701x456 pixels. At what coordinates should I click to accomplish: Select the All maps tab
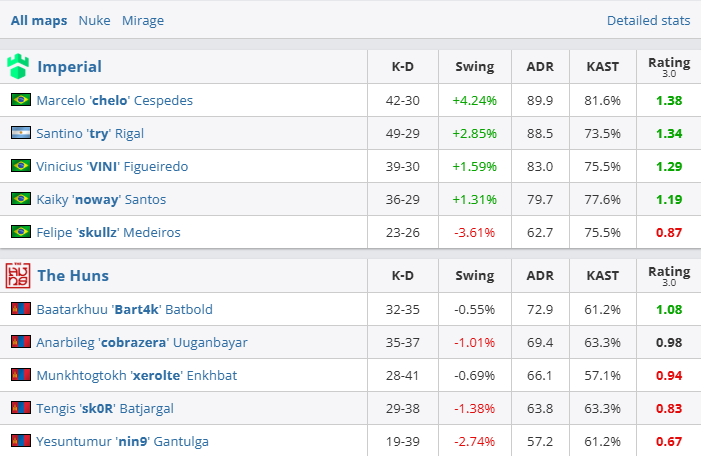pyautogui.click(x=39, y=20)
